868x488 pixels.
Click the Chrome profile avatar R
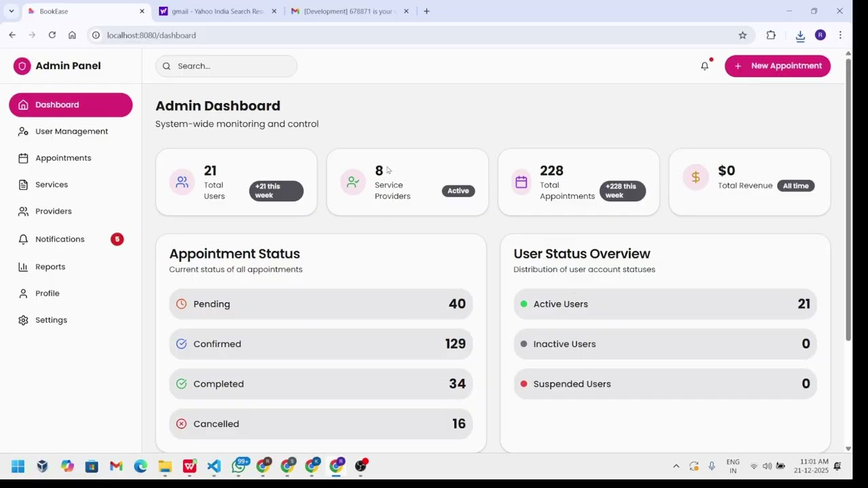click(x=821, y=35)
